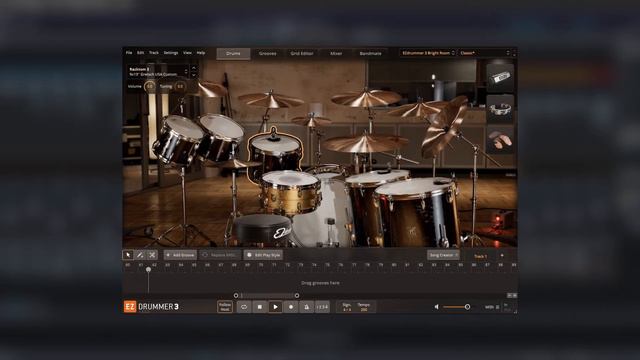Select the cowbell percussion thumbnail
This screenshot has width=640, height=360.
click(x=500, y=78)
